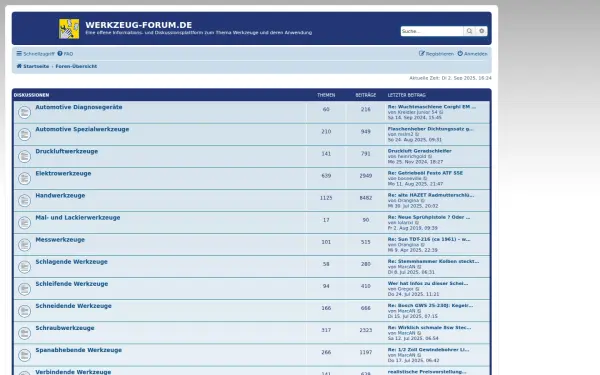Click forum status icon for Automotive Spezialwerkzeuge
This screenshot has height=375, width=600.
coord(24,134)
